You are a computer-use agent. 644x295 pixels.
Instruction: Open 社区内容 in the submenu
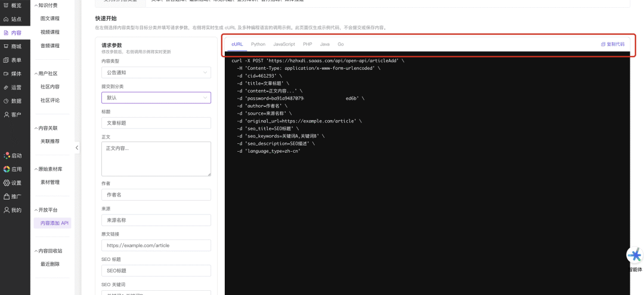click(x=50, y=87)
